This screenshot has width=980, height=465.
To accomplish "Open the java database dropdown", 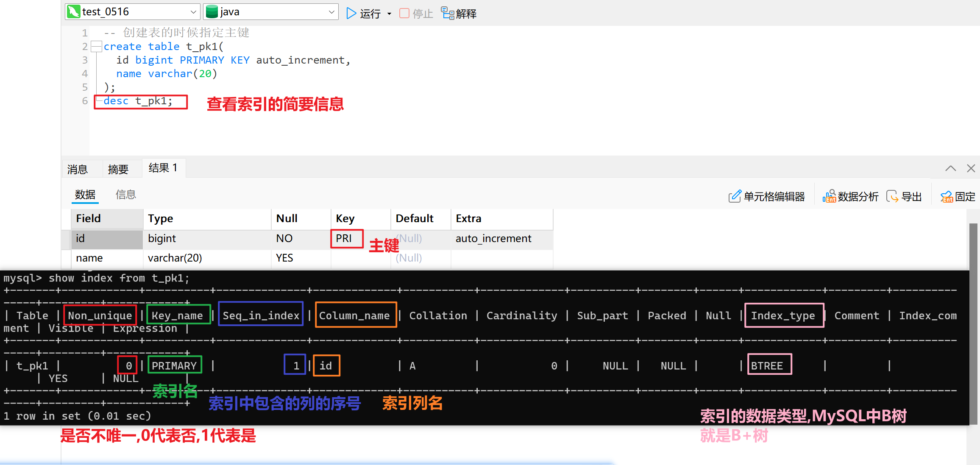I will click(x=331, y=12).
